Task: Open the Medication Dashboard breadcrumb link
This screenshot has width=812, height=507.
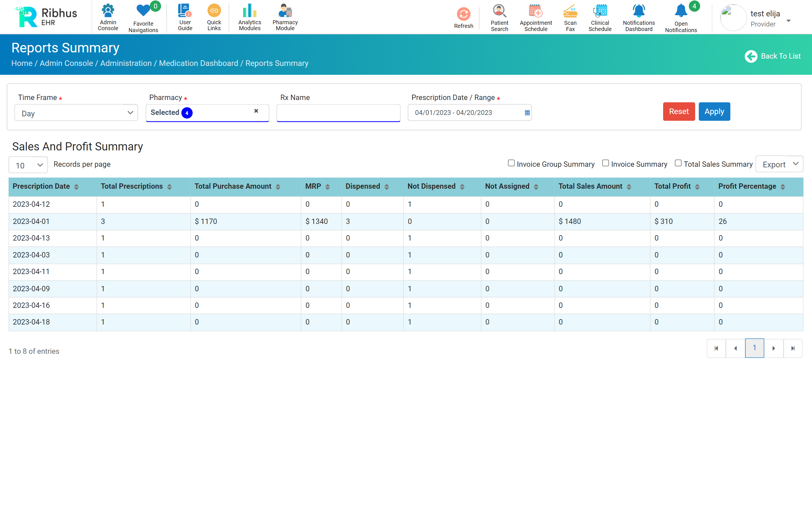Action: click(x=198, y=63)
